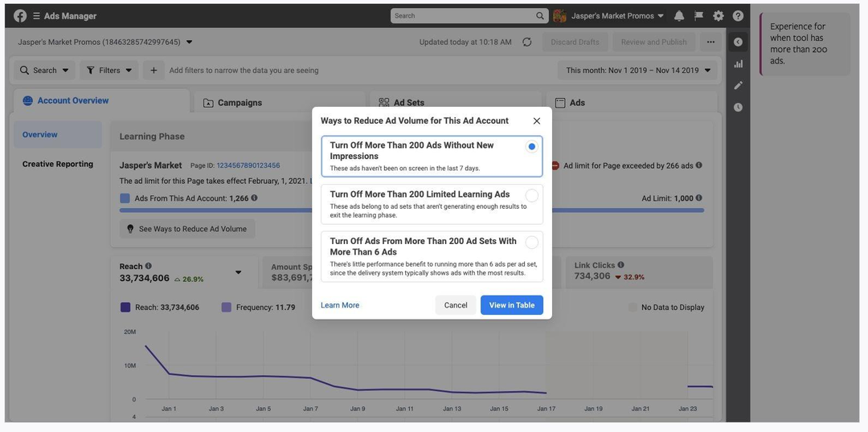Viewport: 868px width, 432px height.
Task: Switch to the Ads tab
Action: (632, 103)
